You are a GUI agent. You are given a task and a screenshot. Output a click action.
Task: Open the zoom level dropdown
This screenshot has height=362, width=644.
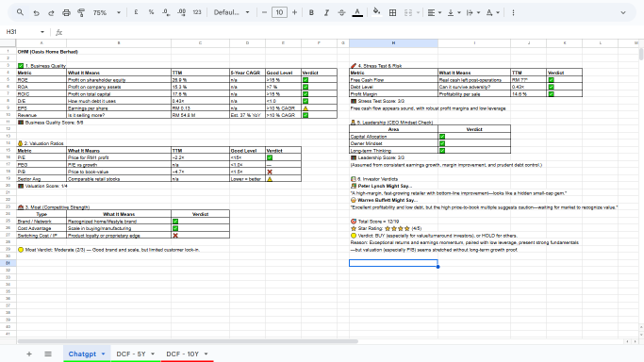107,12
